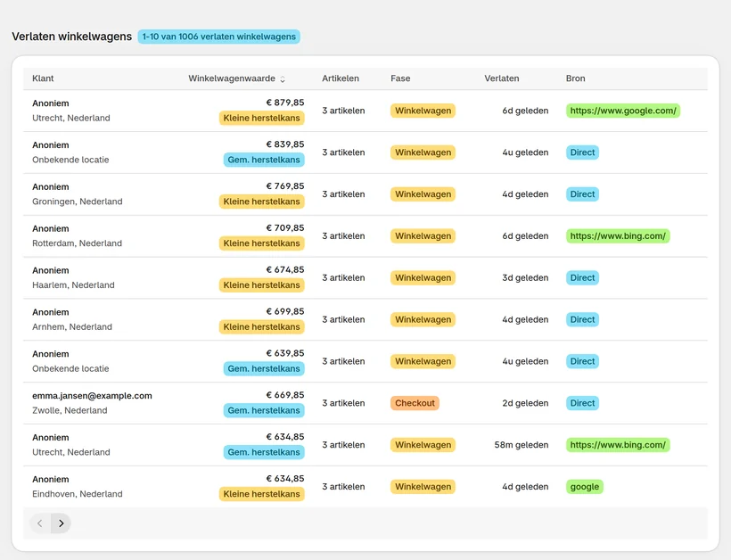Select the € 879,85 cart value
Screen dimensions: 731x560
[285, 103]
